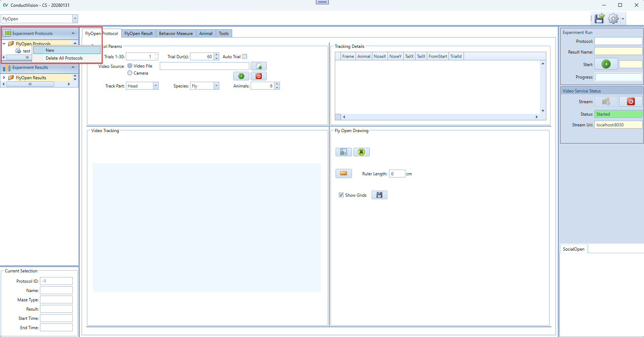Open the settings gear in toolbar

pyautogui.click(x=613, y=19)
